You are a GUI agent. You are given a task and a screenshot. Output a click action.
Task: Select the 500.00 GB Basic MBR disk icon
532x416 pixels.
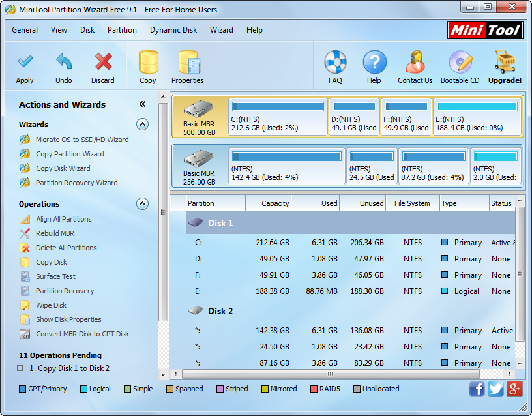(x=199, y=110)
